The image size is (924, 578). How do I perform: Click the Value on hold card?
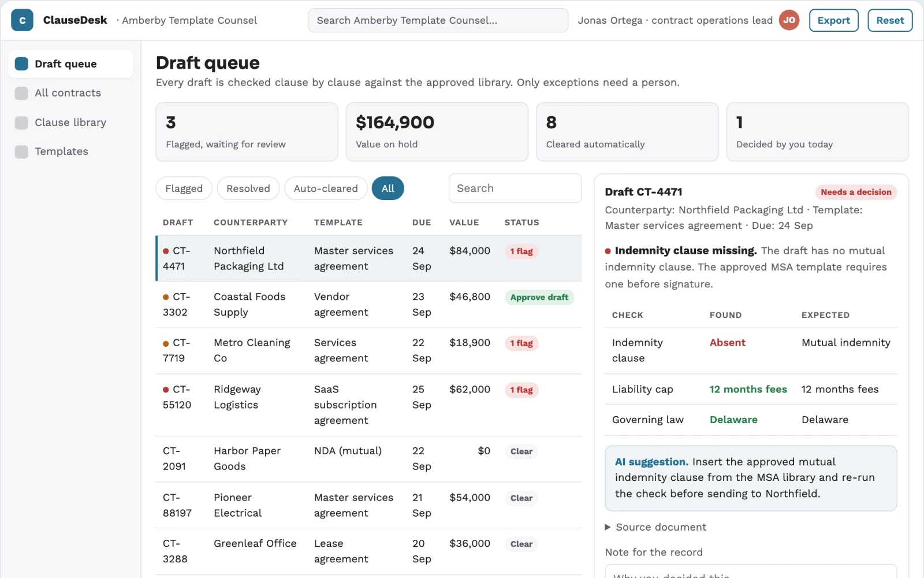click(437, 132)
